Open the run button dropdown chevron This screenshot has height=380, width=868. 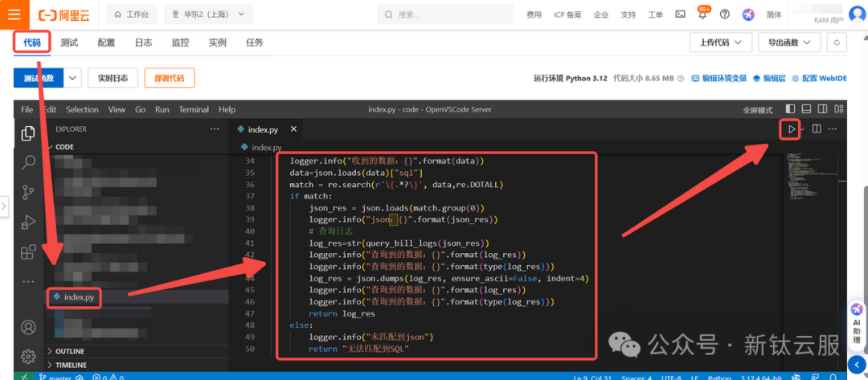(802, 129)
